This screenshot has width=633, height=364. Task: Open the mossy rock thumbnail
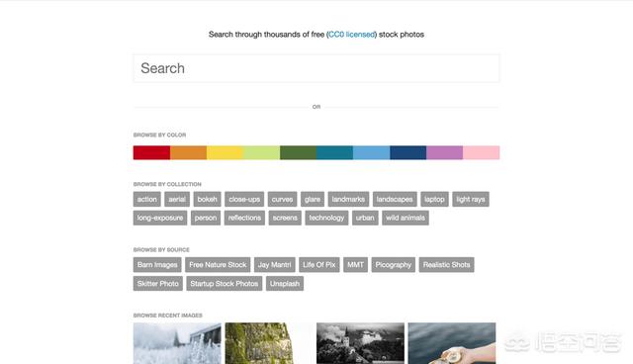259,343
